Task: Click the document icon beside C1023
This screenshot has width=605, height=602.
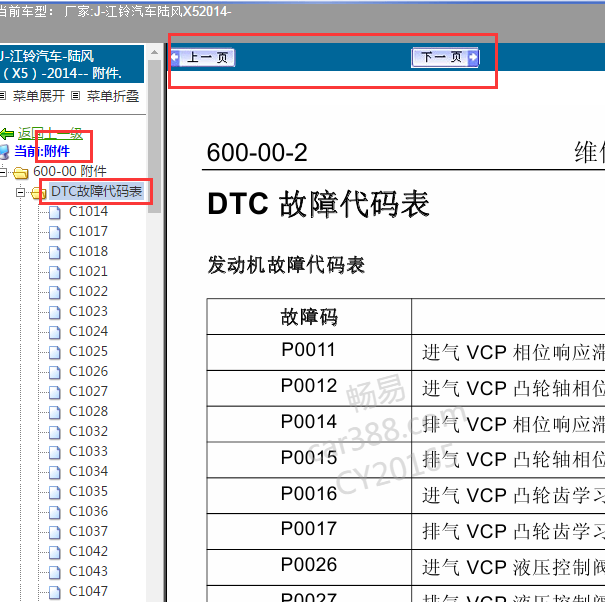Action: tap(54, 313)
